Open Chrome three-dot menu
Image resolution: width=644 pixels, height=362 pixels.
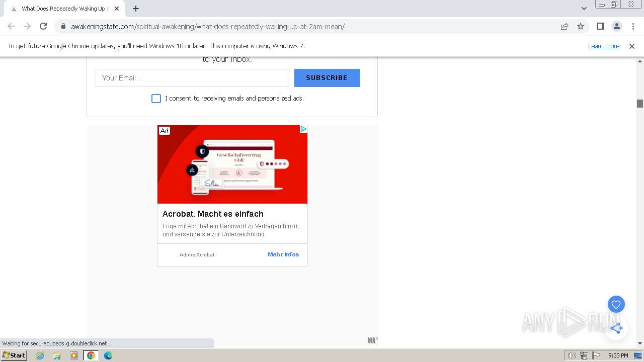point(633,26)
